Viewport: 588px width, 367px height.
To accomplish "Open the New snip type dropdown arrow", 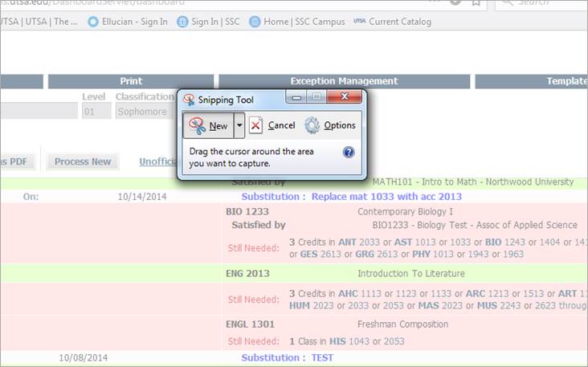I will point(239,125).
